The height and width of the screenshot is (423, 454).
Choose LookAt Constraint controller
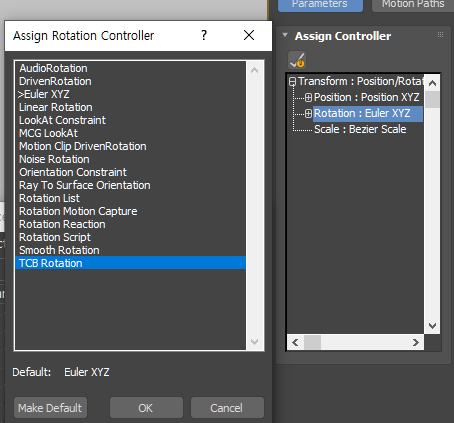pyautogui.click(x=131, y=120)
